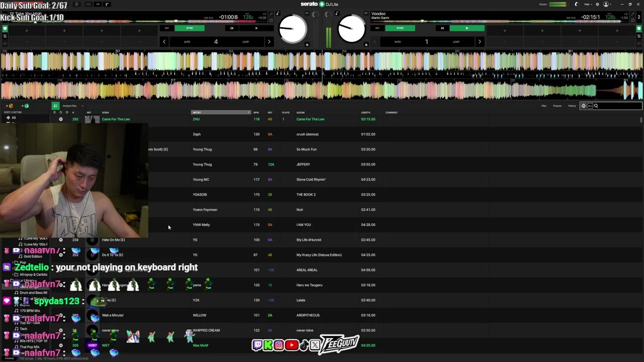This screenshot has width=644, height=362.
Task: Sort library by BPM column
Action: tap(256, 113)
